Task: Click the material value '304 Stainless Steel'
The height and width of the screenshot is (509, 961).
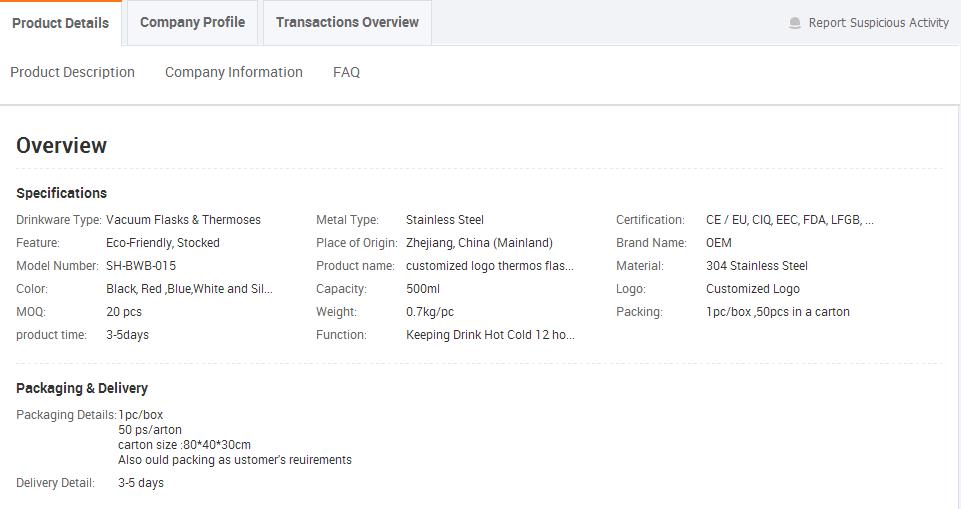Action: (757, 266)
